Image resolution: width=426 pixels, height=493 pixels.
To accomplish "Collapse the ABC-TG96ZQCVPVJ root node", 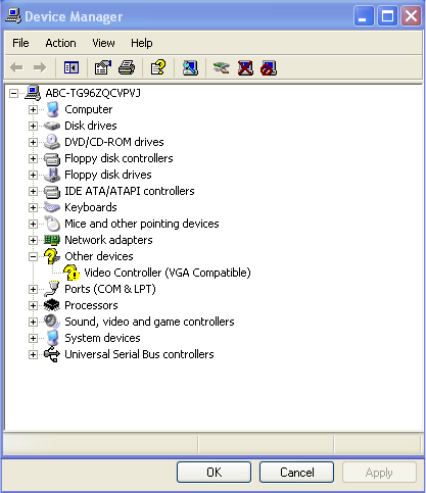I will [x=13, y=93].
